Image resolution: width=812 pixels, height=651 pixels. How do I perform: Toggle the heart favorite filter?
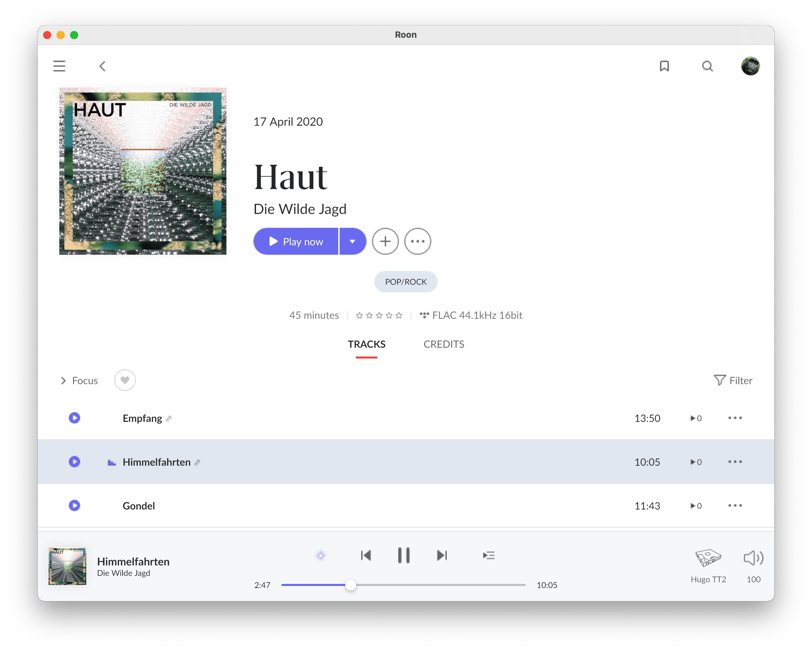125,380
